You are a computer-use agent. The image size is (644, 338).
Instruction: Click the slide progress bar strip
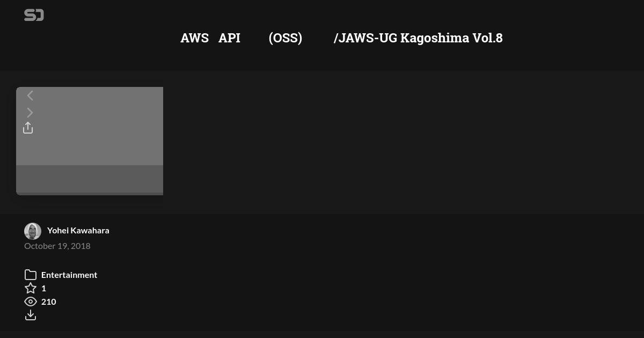[90, 194]
